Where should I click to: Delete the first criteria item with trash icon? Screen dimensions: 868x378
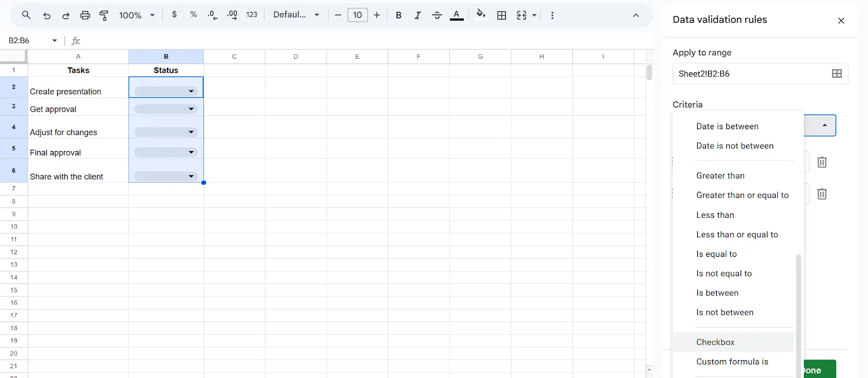(x=822, y=162)
